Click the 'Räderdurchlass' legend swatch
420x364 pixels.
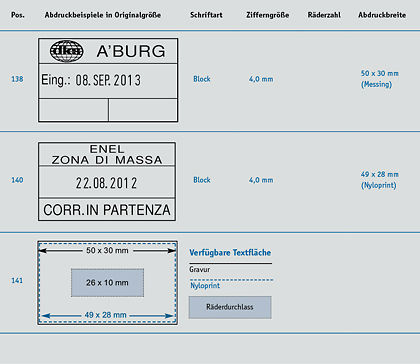coord(230,307)
